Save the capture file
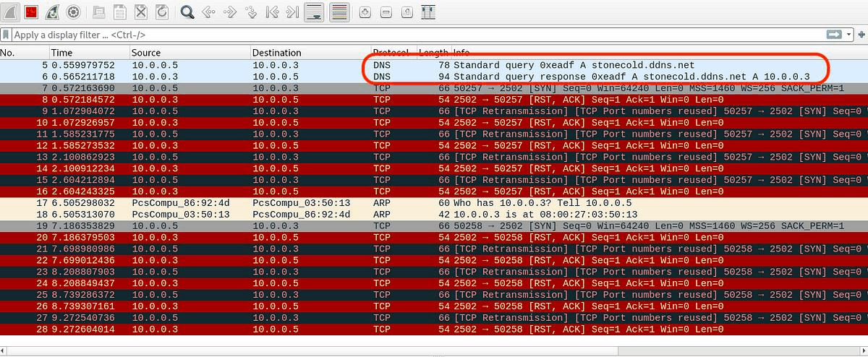The width and height of the screenshot is (868, 357). 120,12
